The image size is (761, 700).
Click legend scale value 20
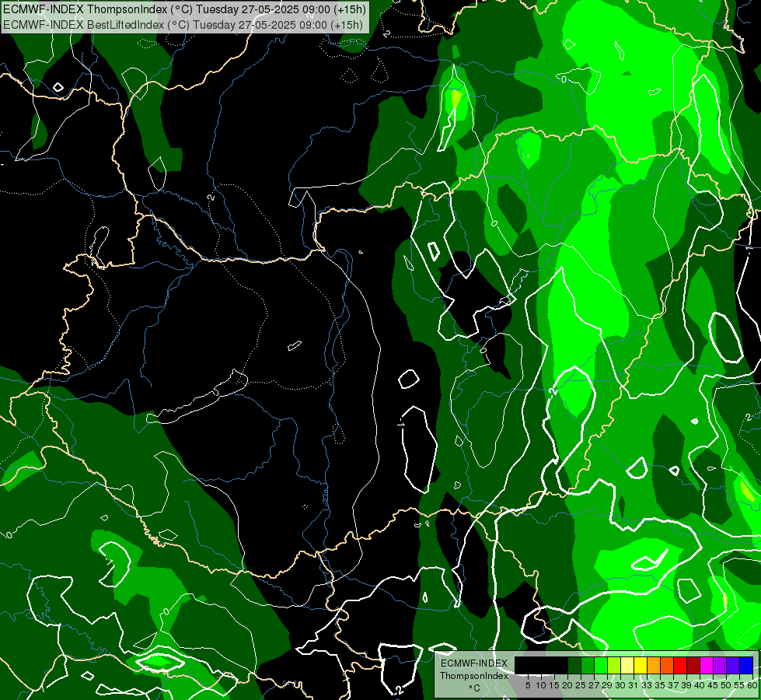point(567,685)
